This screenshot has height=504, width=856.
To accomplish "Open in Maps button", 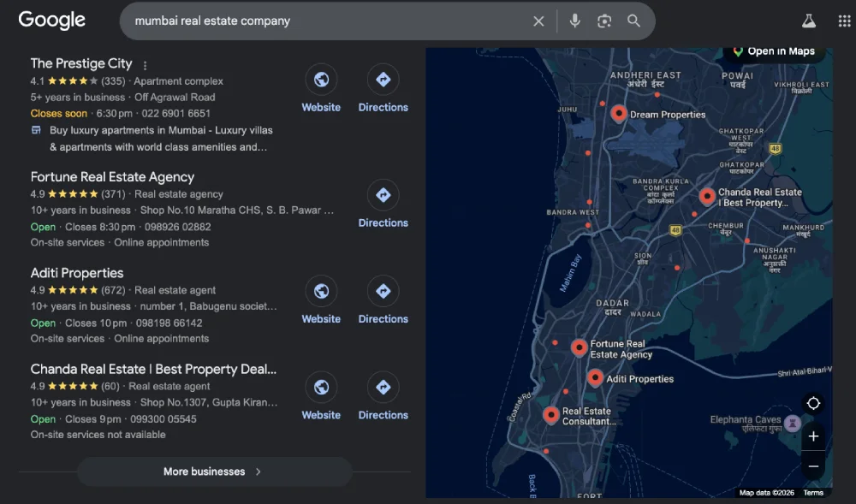I will pos(774,52).
